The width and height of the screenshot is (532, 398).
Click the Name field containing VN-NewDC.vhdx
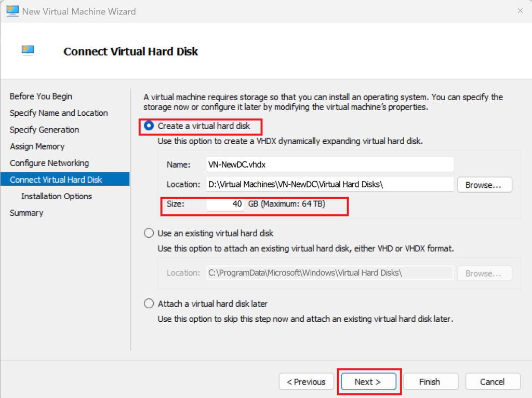[x=329, y=164]
